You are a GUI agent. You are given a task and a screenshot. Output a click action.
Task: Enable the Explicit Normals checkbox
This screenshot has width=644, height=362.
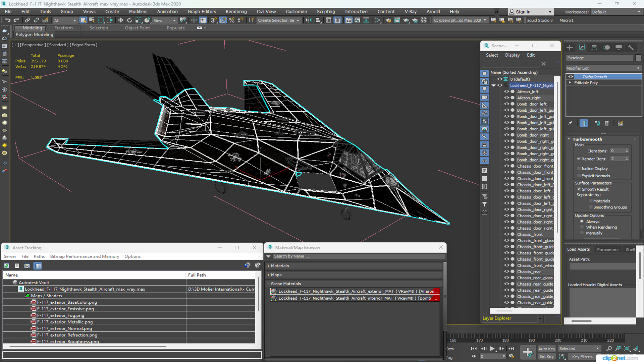click(x=579, y=176)
